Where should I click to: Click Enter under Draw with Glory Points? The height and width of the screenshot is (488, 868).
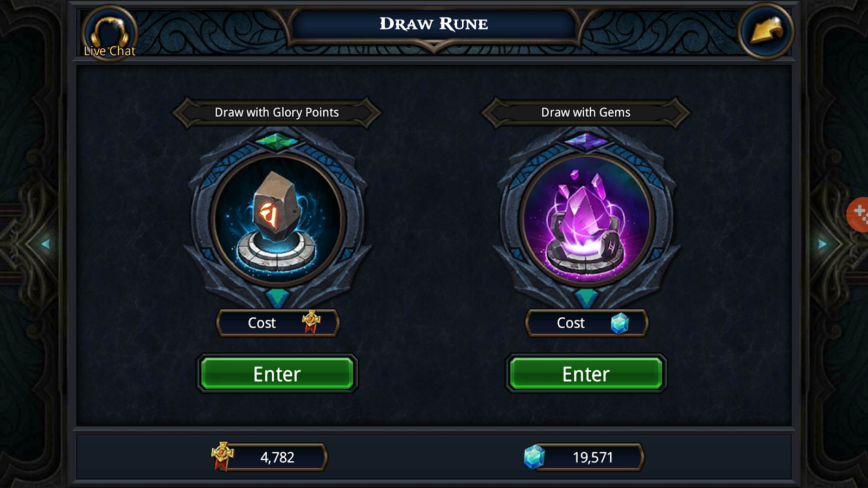click(x=277, y=374)
